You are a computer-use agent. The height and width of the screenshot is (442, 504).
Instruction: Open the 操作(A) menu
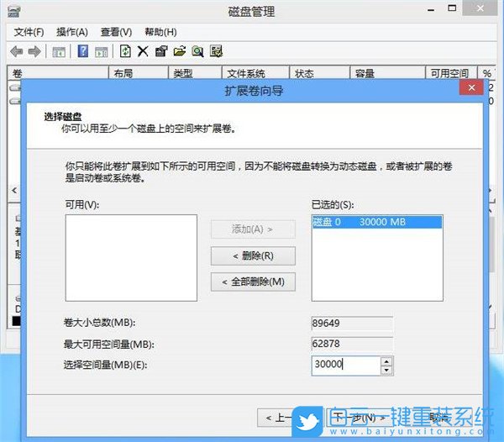tap(72, 32)
